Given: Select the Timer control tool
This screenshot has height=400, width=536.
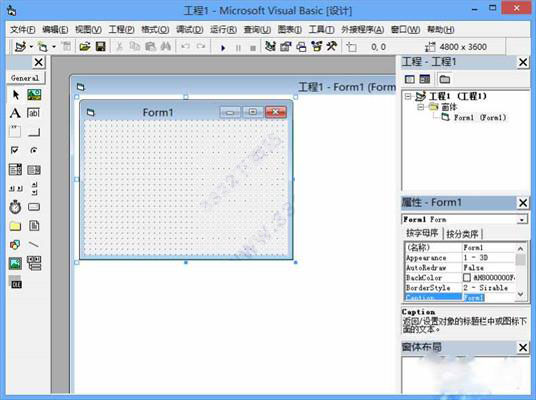Looking at the screenshot, I should [x=15, y=207].
